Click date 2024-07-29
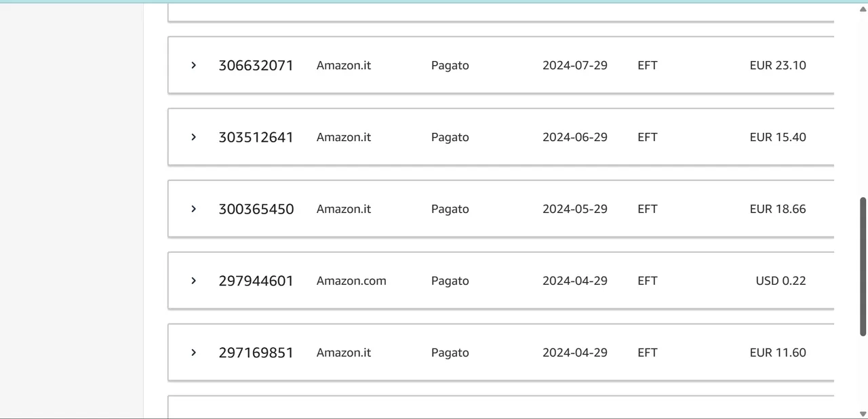 [x=575, y=65]
